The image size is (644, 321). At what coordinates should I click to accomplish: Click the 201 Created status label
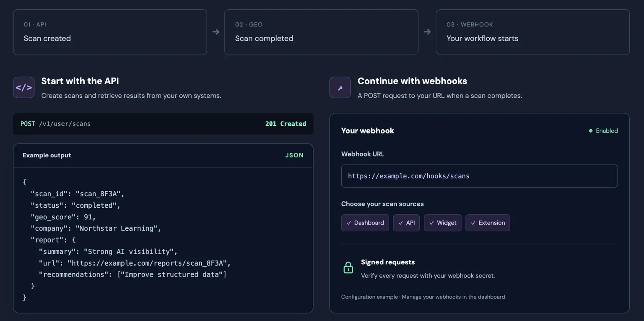(286, 124)
